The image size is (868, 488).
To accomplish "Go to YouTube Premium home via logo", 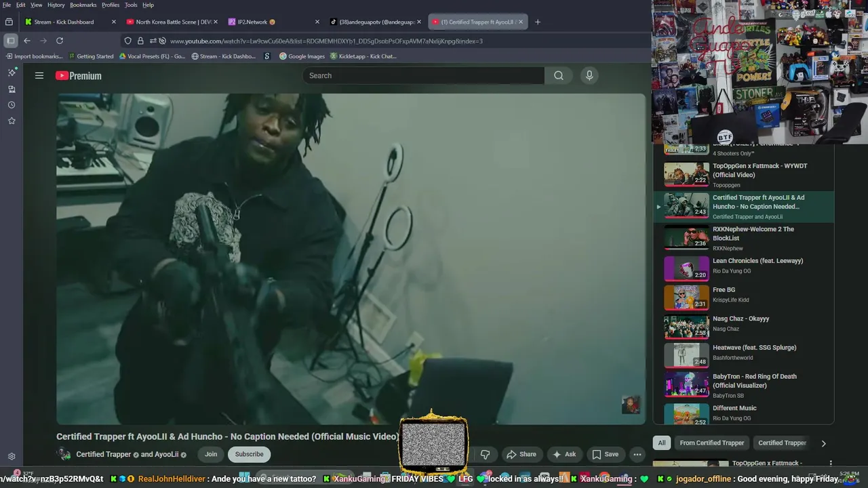I will (79, 76).
